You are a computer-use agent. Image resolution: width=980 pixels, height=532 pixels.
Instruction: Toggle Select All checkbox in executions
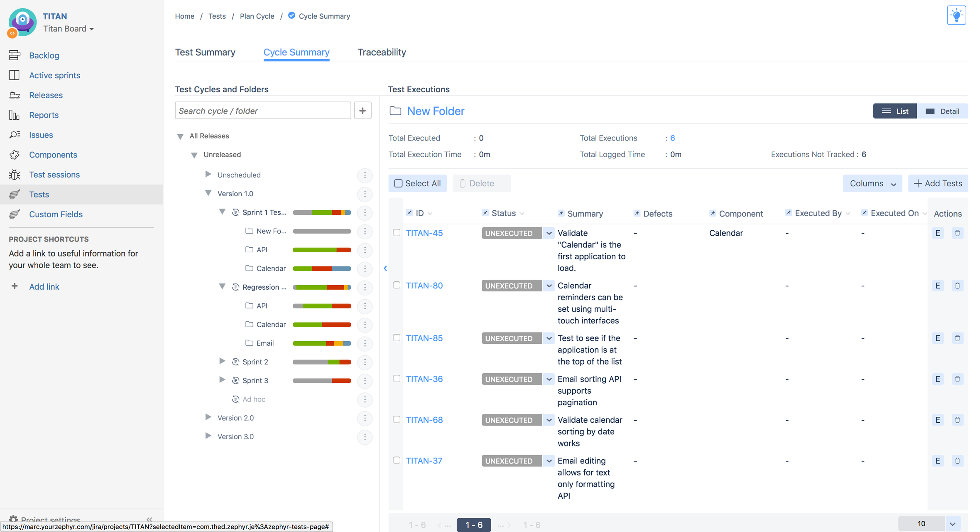point(398,183)
